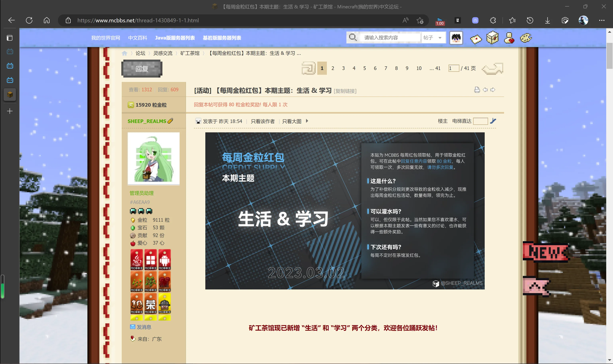The width and height of the screenshot is (613, 364).
Task: Click the forum search magnifier icon
Action: (353, 37)
